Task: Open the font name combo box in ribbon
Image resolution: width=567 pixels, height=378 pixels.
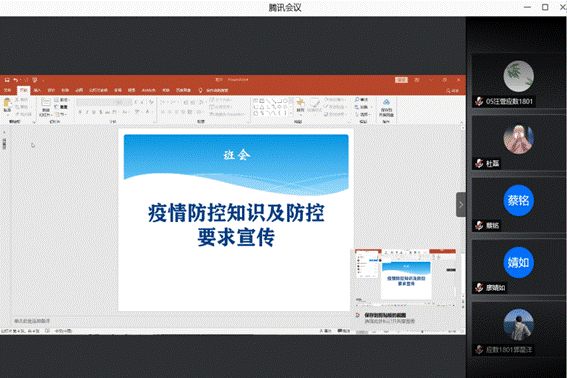Action: [x=104, y=102]
